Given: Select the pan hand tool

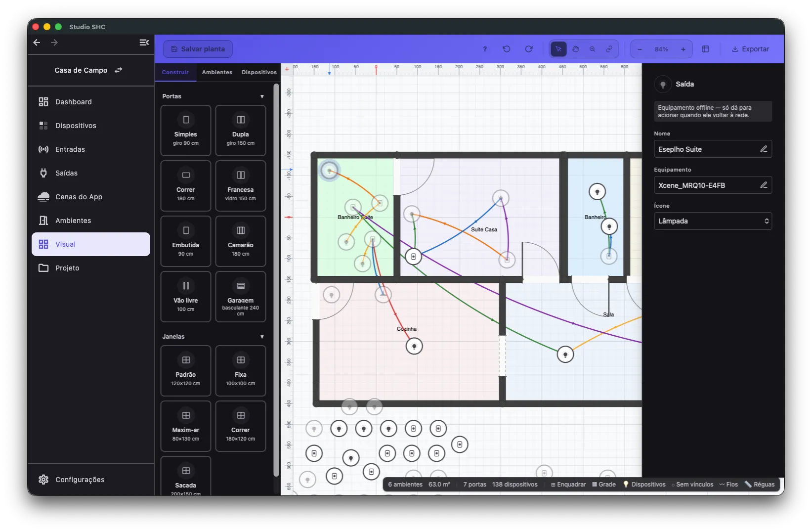Looking at the screenshot, I should [575, 49].
